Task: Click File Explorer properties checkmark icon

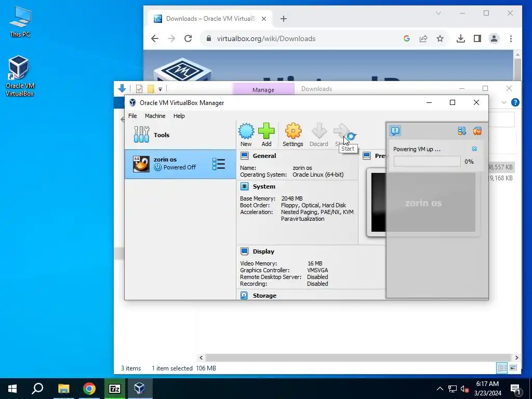Action: [x=139, y=89]
